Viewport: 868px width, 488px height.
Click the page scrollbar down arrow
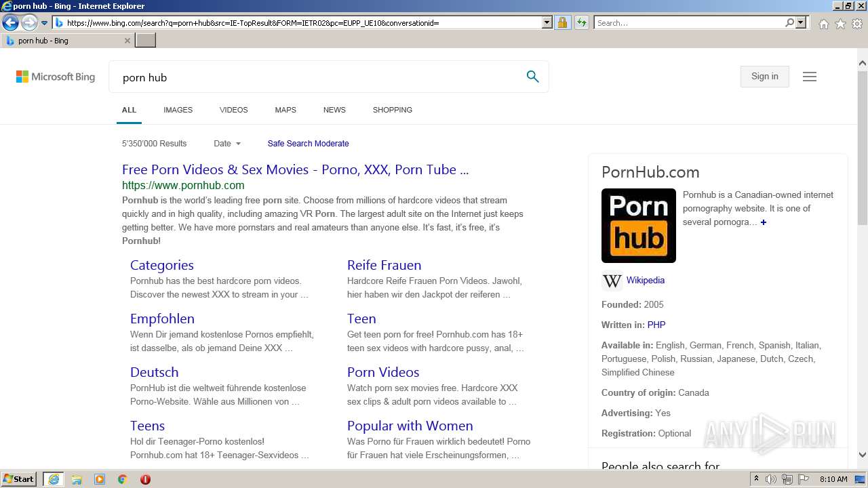coord(863,455)
